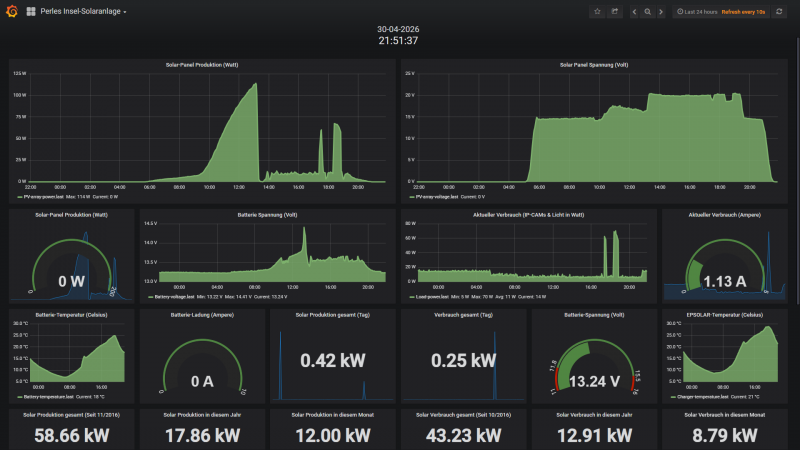This screenshot has width=800, height=450.
Task: Refresh the dashboard with refresh icon
Action: pyautogui.click(x=779, y=12)
